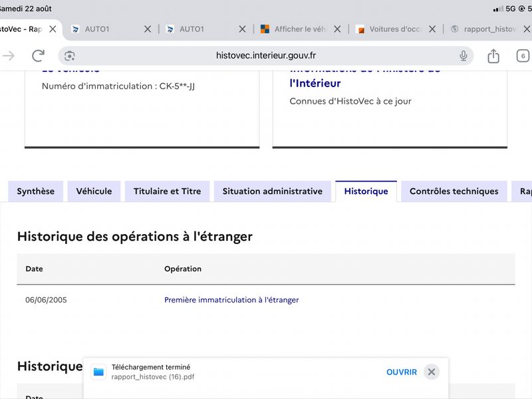Image resolution: width=532 pixels, height=399 pixels.
Task: Click the Opération column header
Action: coord(183,269)
